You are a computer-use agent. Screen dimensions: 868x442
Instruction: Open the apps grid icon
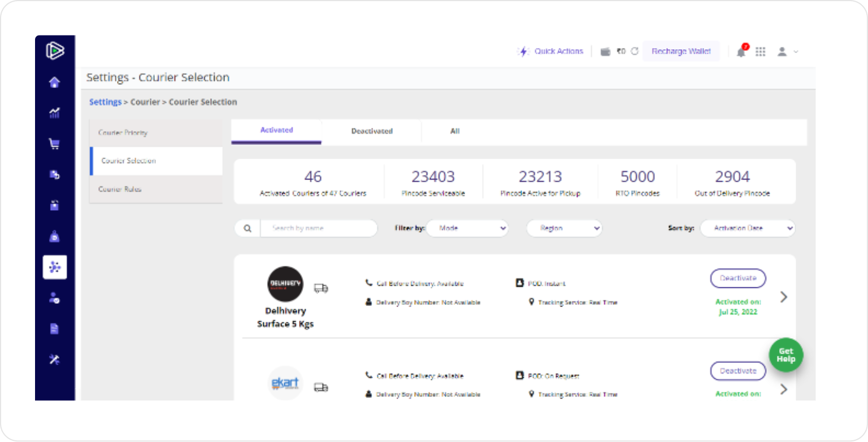tap(761, 51)
